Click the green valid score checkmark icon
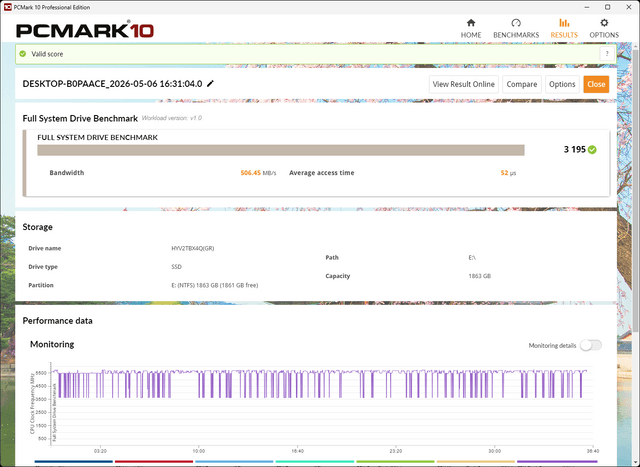The image size is (640, 467). point(23,54)
